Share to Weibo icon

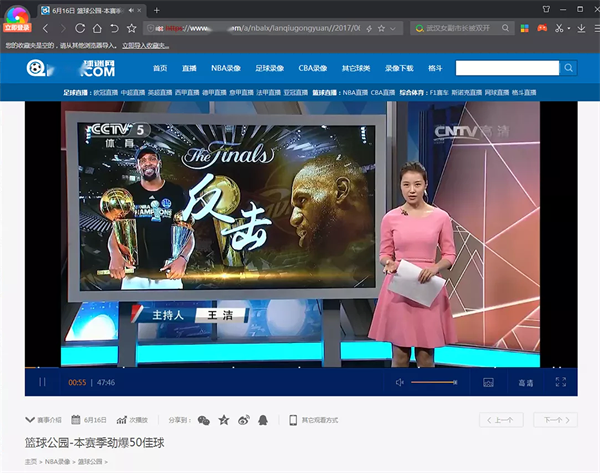tap(244, 420)
